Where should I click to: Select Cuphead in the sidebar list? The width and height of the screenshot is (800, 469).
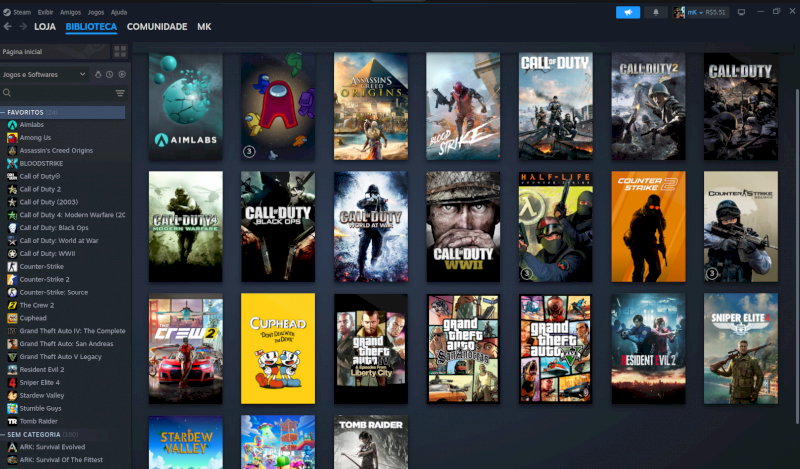tap(33, 318)
